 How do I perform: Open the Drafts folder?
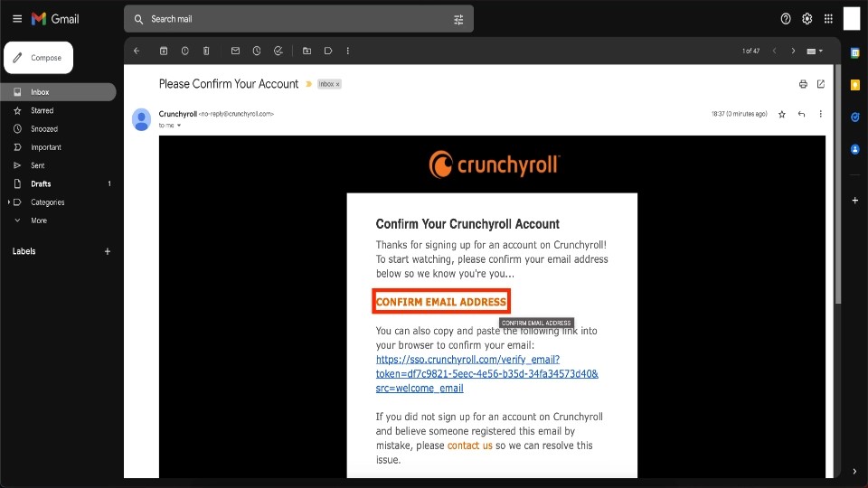(58, 183)
